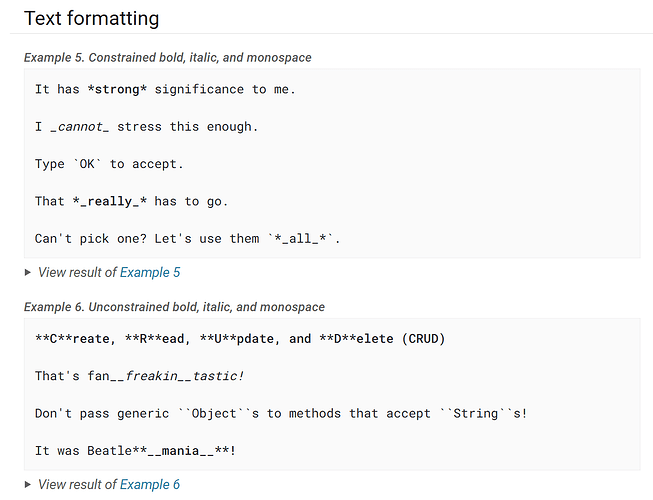Click the line 'It has *strong* significance to me.'
653x500 pixels.
[165, 90]
